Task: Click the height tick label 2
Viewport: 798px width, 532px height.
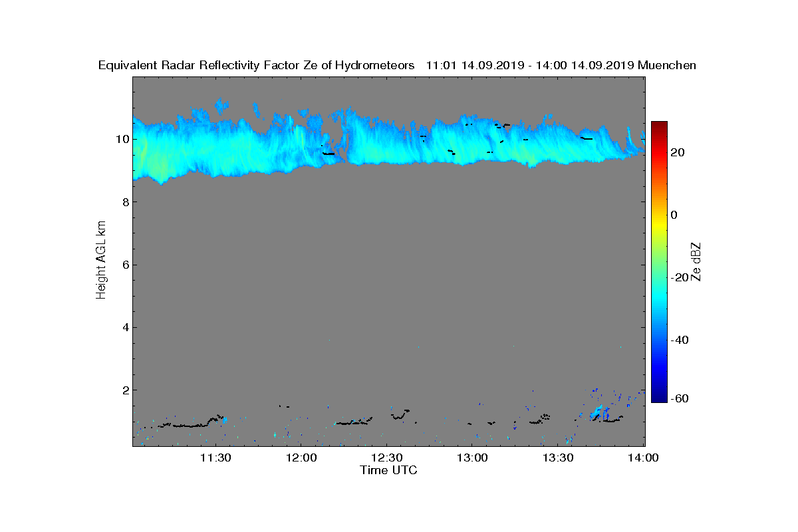Action: pos(126,390)
